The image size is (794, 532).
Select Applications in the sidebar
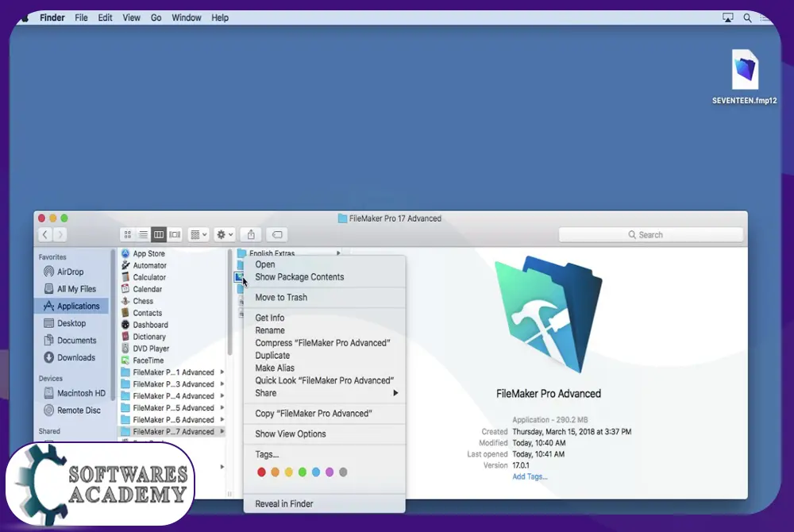click(71, 306)
